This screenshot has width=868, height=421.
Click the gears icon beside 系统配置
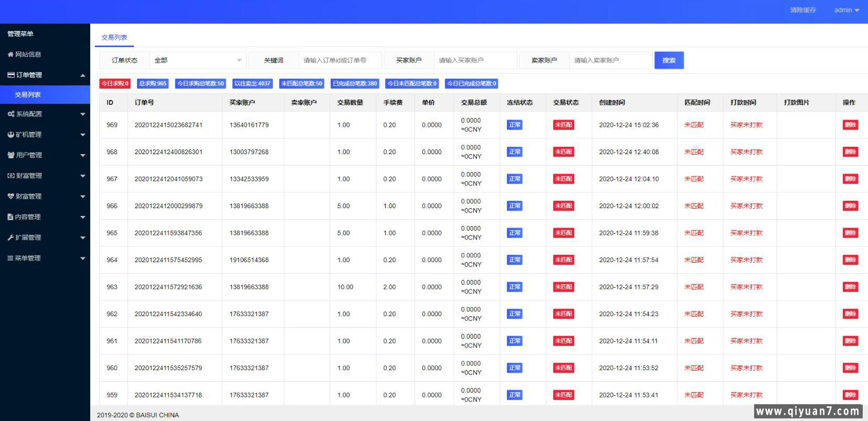coord(11,114)
